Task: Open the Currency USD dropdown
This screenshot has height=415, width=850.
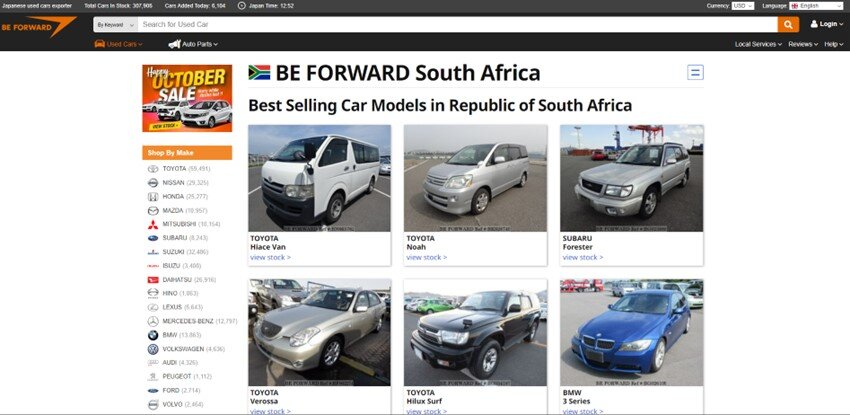Action: 742,5
